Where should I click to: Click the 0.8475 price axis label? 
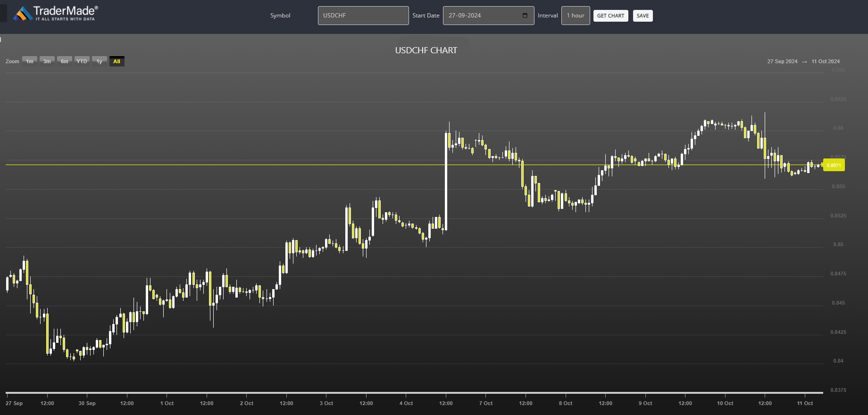(x=838, y=274)
